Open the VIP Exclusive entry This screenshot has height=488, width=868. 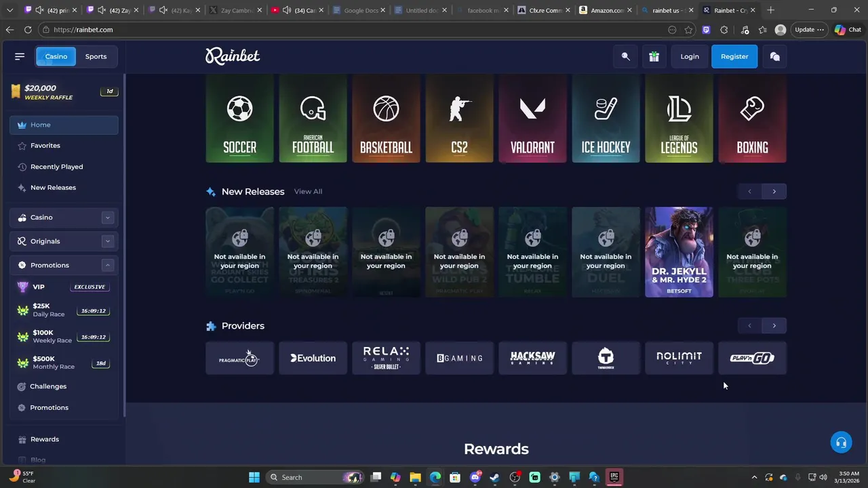click(64, 287)
